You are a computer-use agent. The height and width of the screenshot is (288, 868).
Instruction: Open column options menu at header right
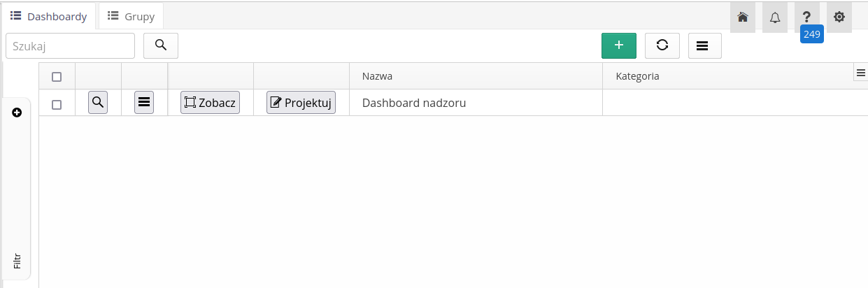click(861, 73)
